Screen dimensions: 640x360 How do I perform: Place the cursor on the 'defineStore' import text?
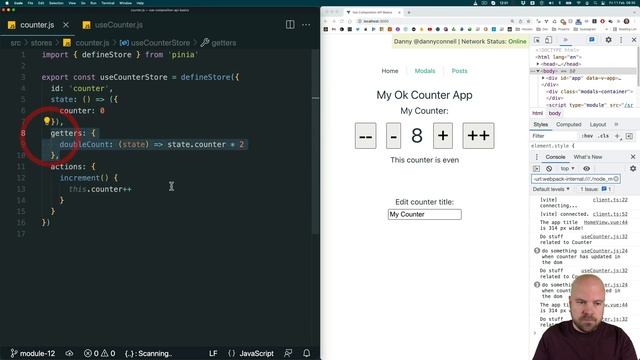(x=107, y=55)
